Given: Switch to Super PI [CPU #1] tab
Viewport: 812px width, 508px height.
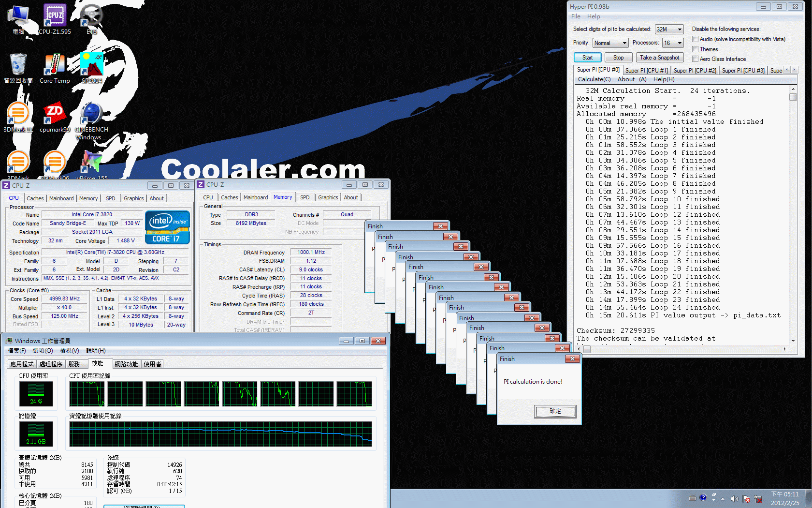Looking at the screenshot, I should coord(647,71).
